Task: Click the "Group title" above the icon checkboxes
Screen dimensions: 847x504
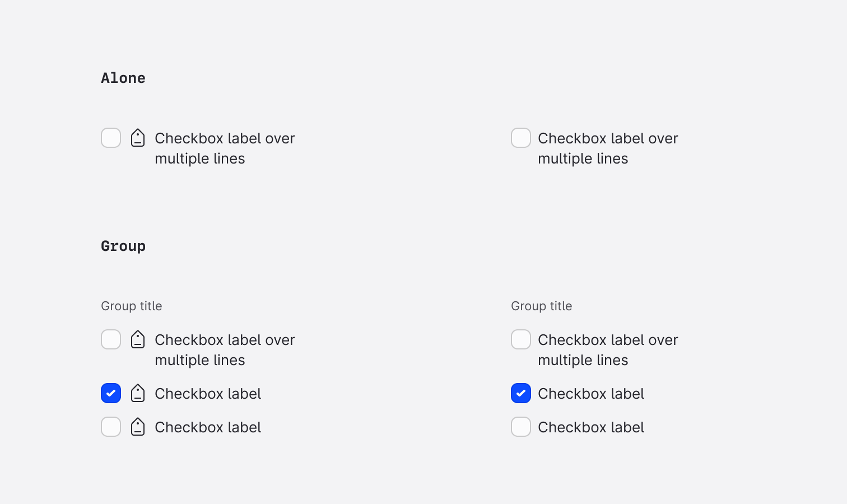Action: 132,306
